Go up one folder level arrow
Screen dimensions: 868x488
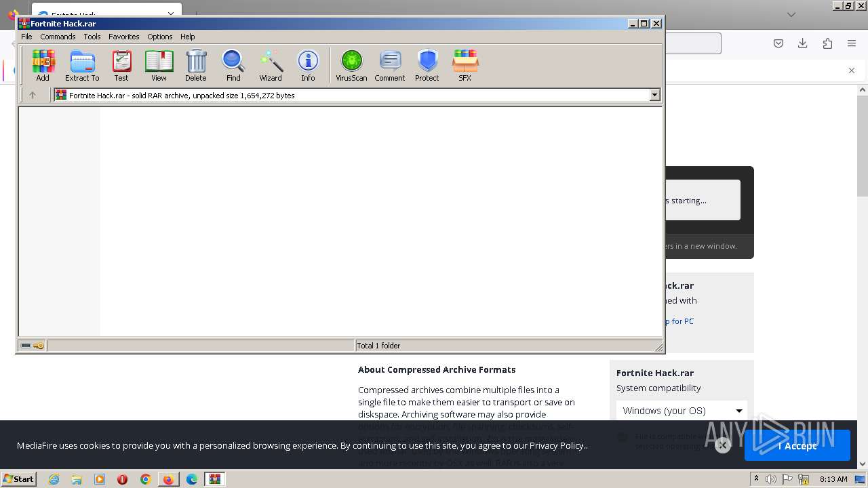point(32,96)
